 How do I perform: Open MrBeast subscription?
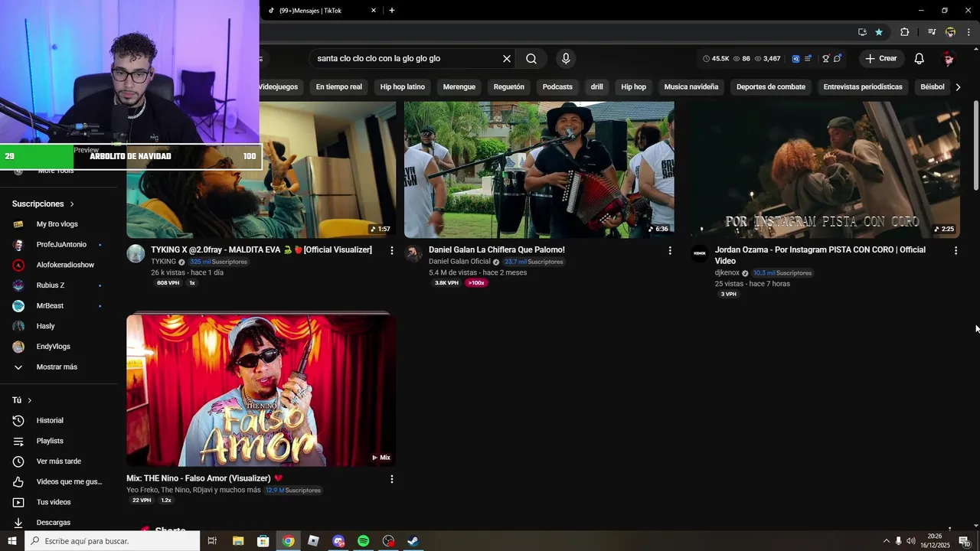coord(50,306)
